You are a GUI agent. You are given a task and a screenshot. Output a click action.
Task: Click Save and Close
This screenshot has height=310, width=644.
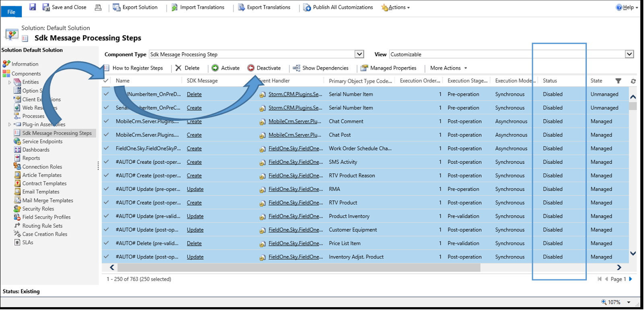pyautogui.click(x=64, y=7)
